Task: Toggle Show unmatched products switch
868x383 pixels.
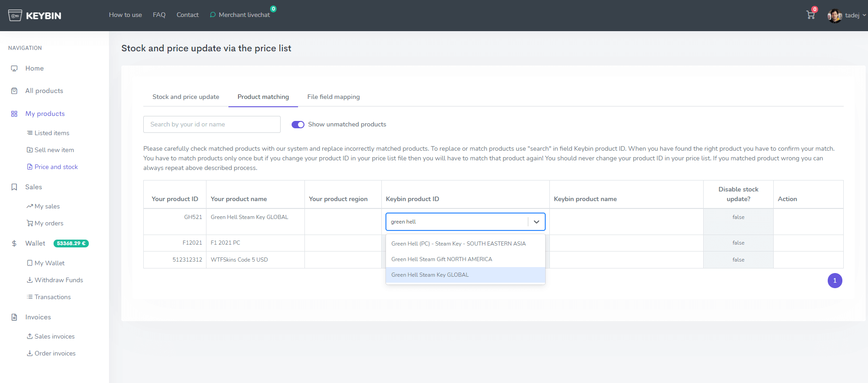Action: click(x=298, y=125)
